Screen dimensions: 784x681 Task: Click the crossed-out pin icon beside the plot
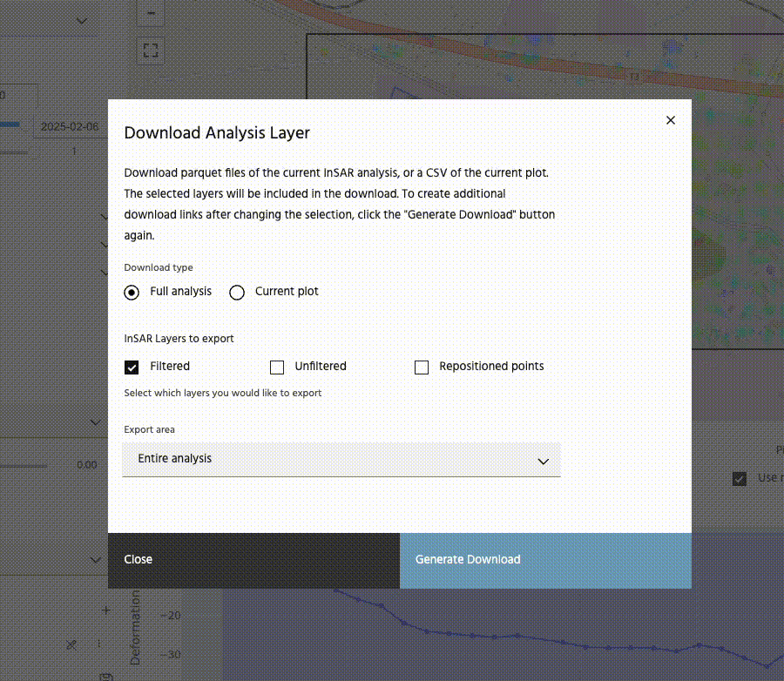(x=72, y=644)
